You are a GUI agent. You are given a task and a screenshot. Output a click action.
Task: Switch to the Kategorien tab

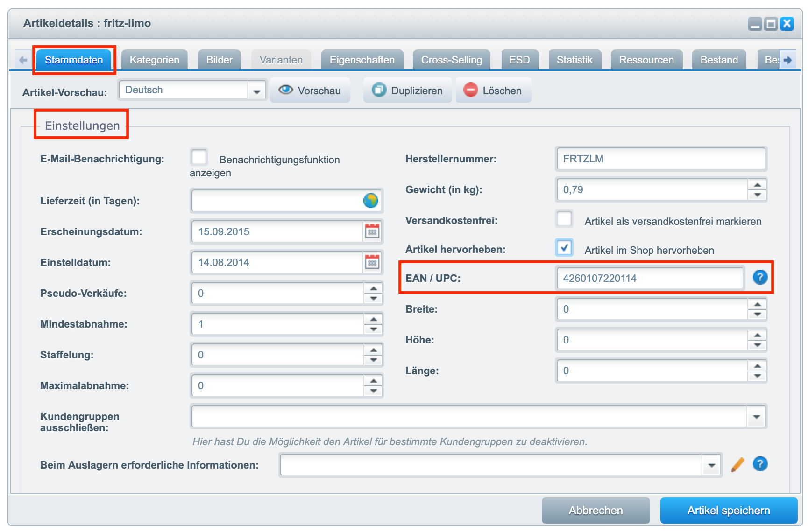[x=154, y=60]
